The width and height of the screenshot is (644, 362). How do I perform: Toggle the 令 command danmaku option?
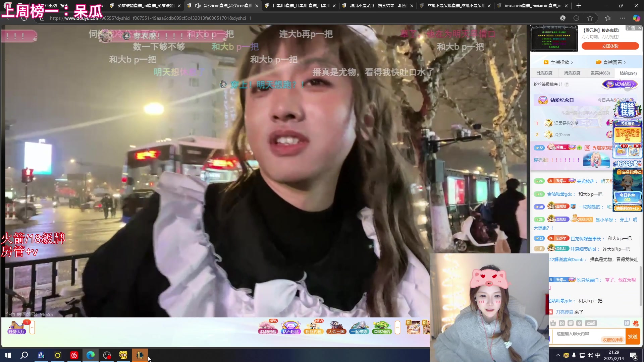(x=579, y=323)
